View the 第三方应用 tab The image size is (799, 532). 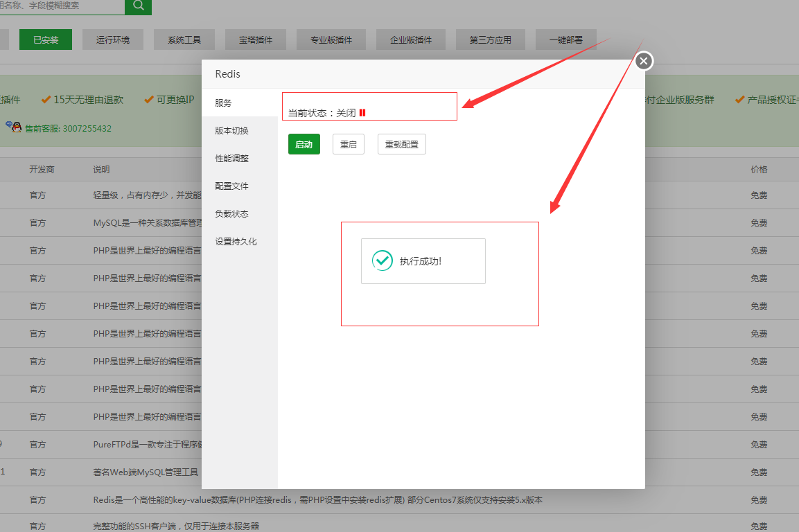[x=490, y=39]
